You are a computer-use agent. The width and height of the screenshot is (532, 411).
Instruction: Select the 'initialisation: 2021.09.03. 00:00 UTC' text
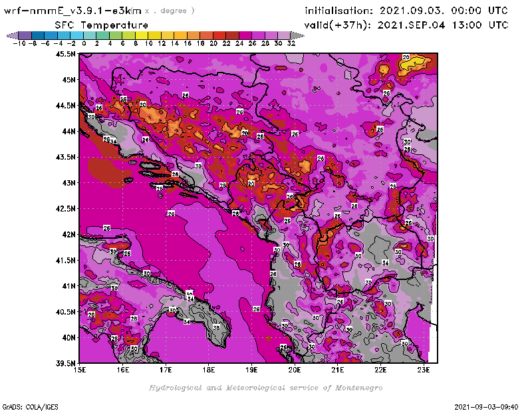click(406, 11)
